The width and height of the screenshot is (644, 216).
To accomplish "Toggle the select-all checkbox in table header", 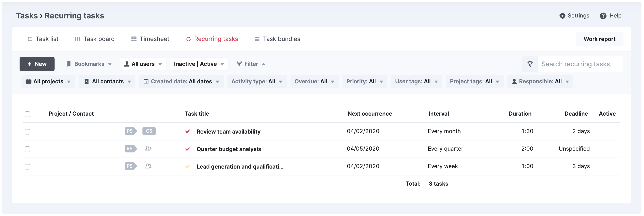I will point(27,114).
